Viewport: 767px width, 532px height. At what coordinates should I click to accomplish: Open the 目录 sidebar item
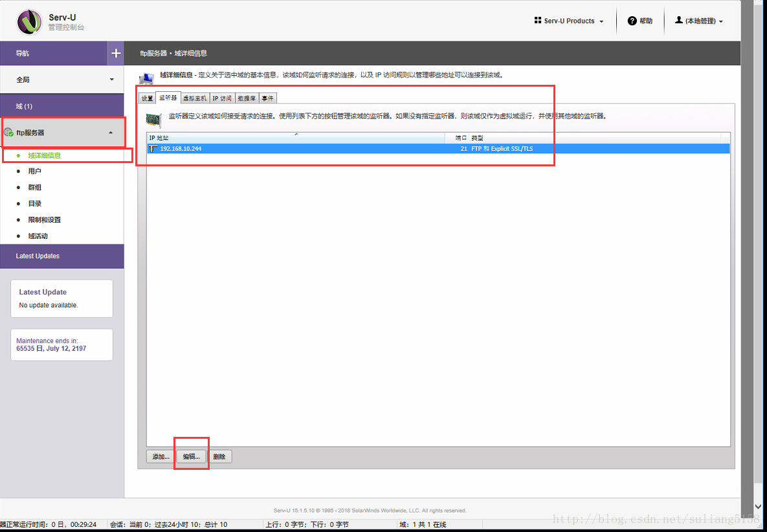pos(35,203)
